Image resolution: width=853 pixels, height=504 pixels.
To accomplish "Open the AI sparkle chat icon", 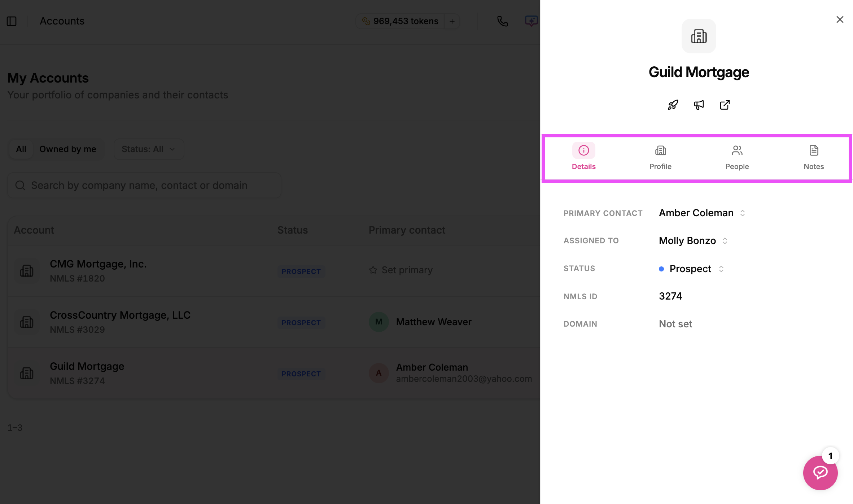I will (x=531, y=21).
